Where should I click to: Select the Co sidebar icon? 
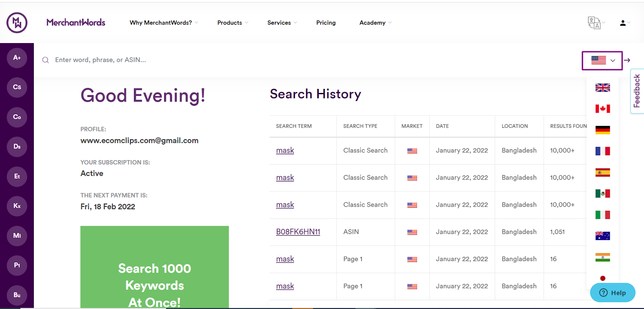pos(17,117)
